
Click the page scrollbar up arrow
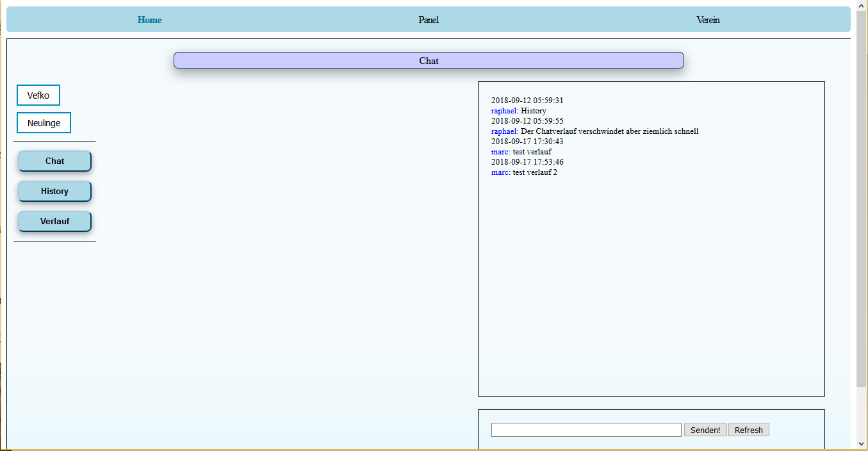pos(862,6)
